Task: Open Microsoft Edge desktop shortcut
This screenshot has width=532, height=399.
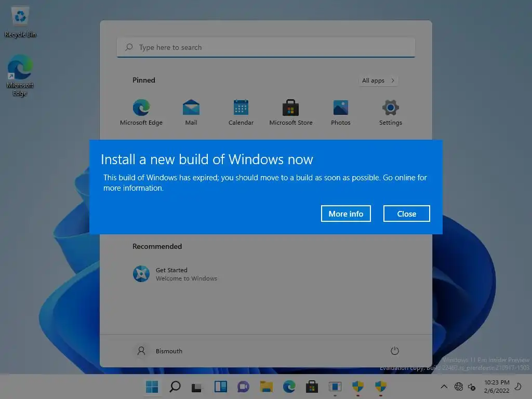Action: coord(20,75)
